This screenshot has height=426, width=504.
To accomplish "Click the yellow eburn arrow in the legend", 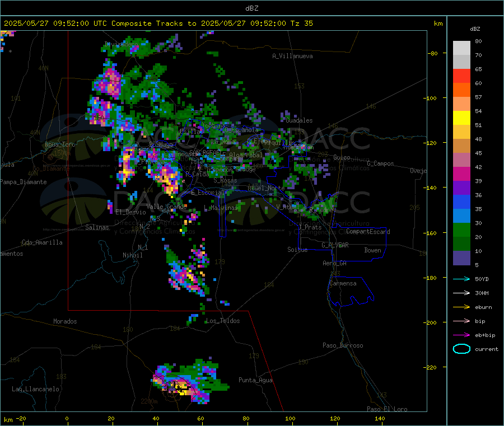I will [461, 307].
